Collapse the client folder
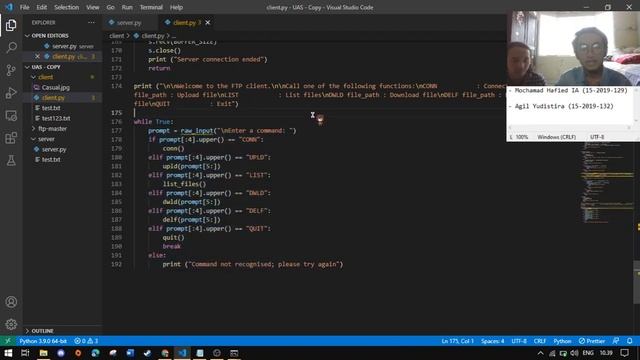The width and height of the screenshot is (640, 360). (x=45, y=77)
